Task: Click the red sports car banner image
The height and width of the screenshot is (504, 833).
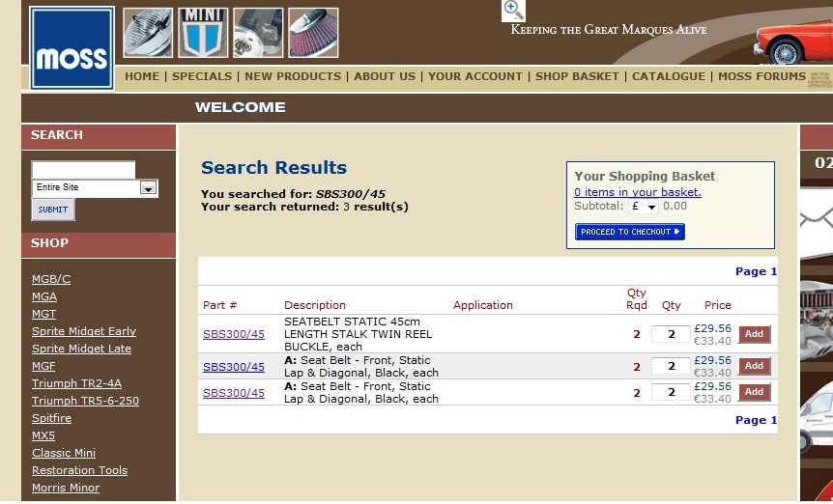Action: (793, 41)
